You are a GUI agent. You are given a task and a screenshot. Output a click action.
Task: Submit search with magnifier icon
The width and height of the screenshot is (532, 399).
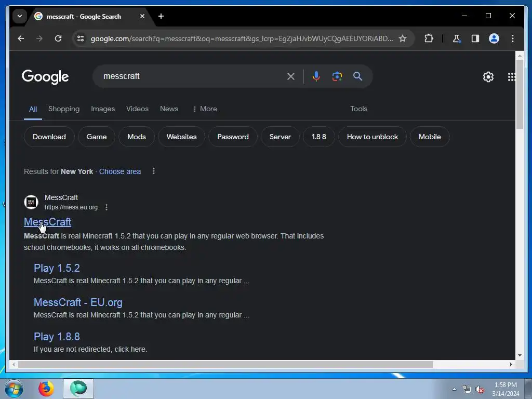[x=357, y=76]
